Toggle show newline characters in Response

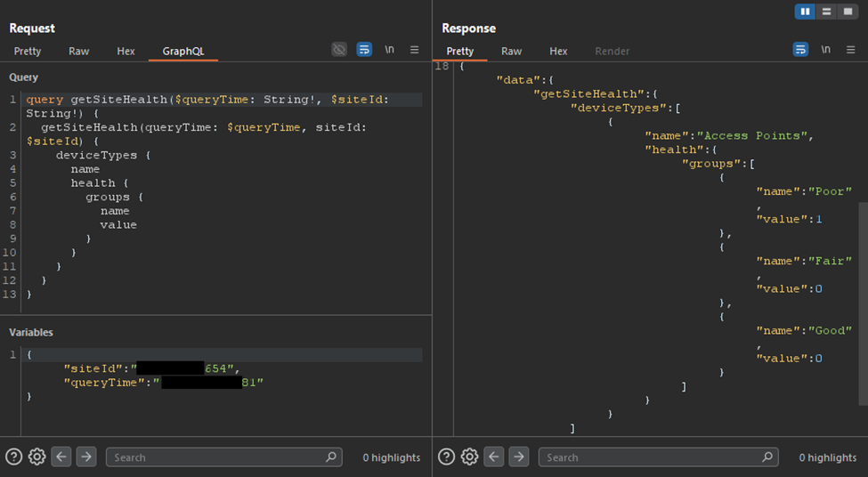pos(826,49)
